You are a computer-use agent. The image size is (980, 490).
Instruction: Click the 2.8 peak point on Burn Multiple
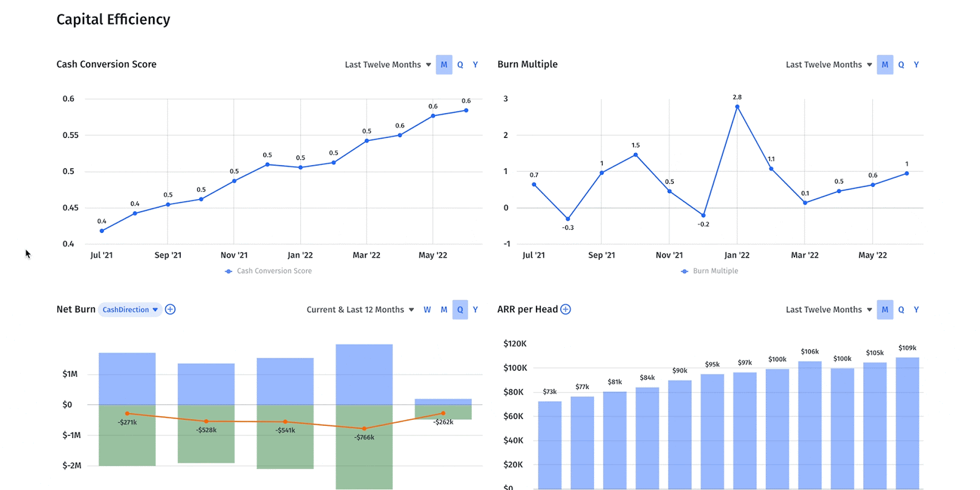coord(737,107)
